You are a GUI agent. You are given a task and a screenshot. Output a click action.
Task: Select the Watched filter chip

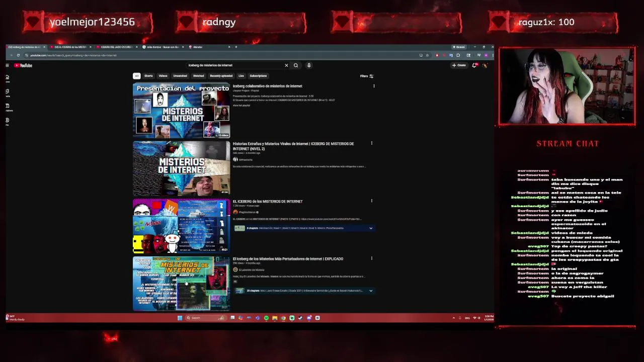[x=198, y=76]
